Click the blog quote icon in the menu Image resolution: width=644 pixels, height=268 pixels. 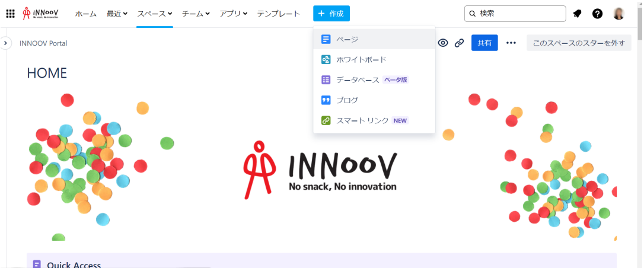coord(326,100)
